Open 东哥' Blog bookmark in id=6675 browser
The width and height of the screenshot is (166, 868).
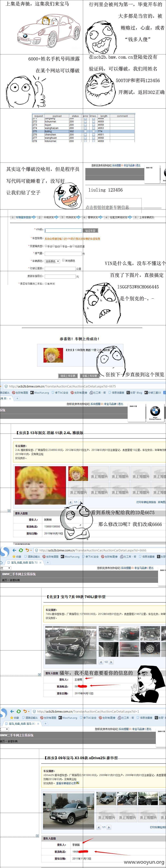click(x=134, y=393)
